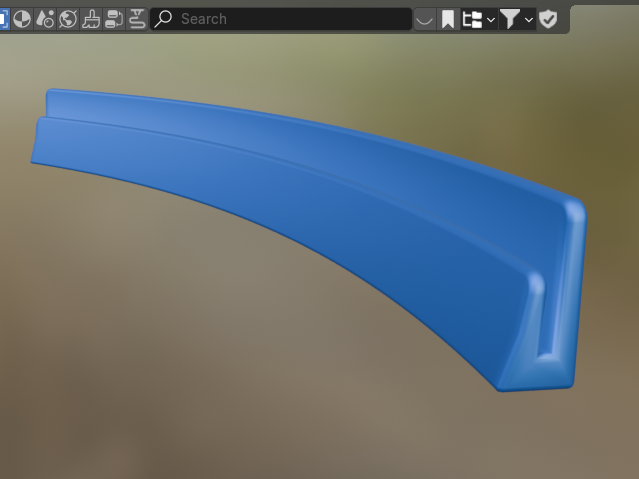Open the hierarchy display mode menu icon
Screen dimensions: 639x479
(473, 18)
